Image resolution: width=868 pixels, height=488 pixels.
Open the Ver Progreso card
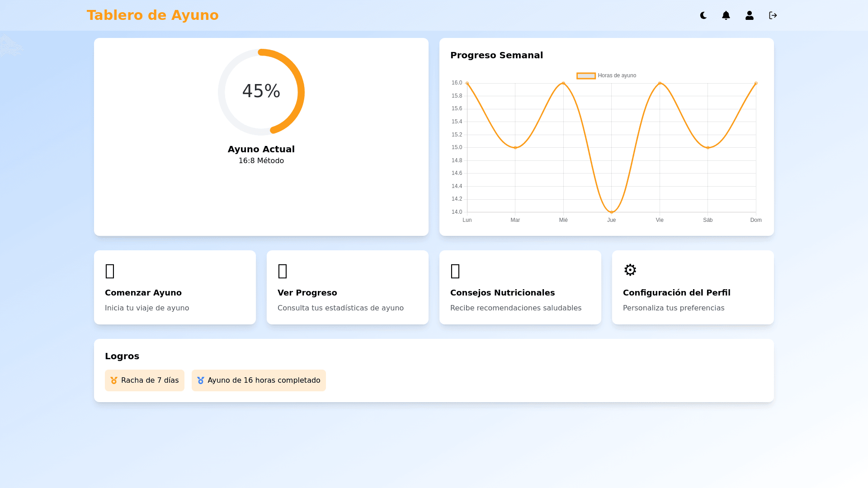pyautogui.click(x=348, y=294)
